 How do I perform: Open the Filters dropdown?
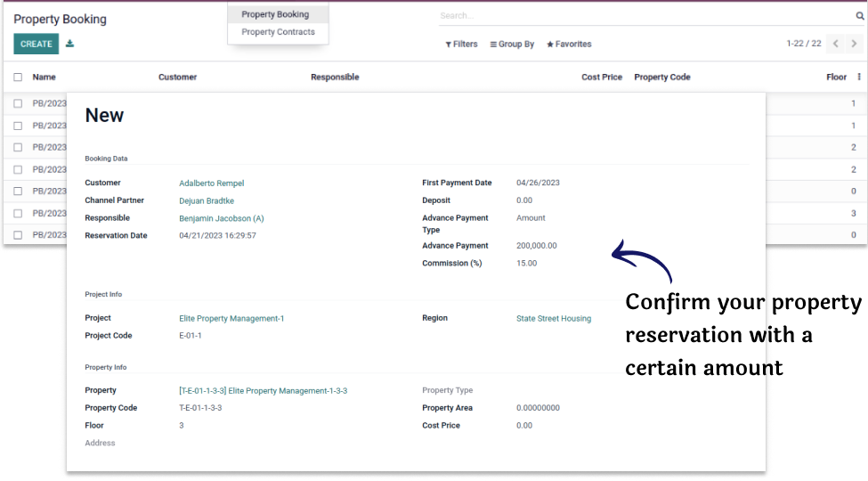pyautogui.click(x=461, y=44)
